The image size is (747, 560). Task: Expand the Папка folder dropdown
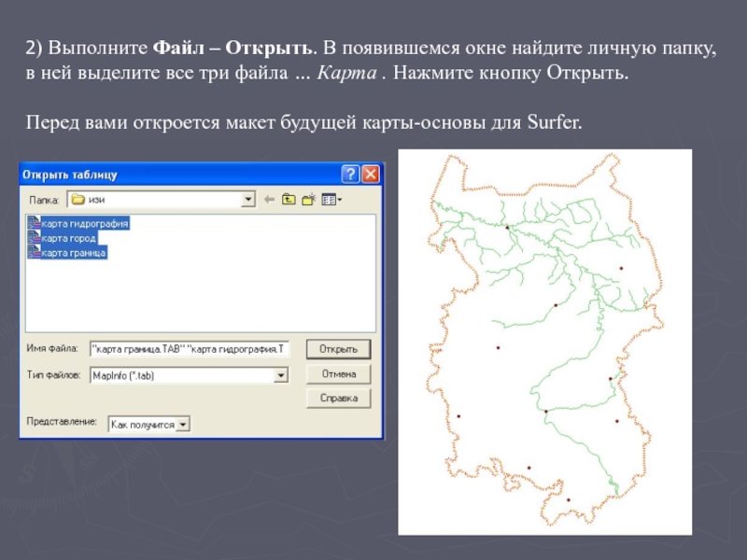click(x=247, y=199)
